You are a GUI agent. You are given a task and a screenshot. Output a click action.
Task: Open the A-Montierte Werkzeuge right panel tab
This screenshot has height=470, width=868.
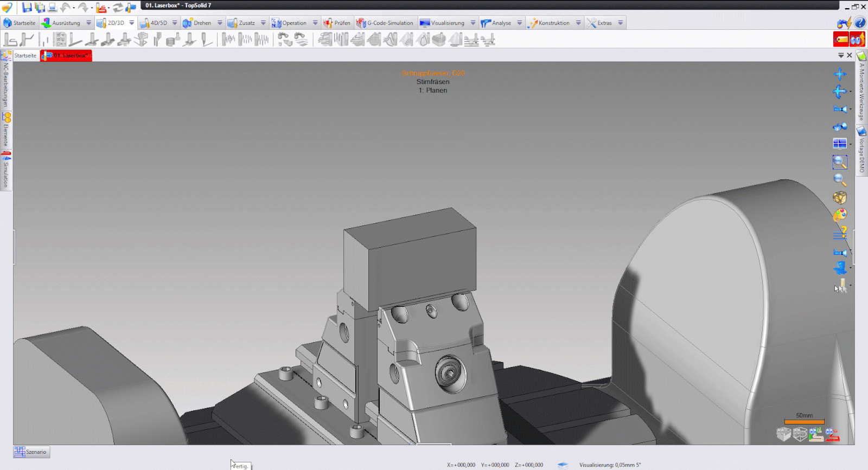pyautogui.click(x=861, y=87)
